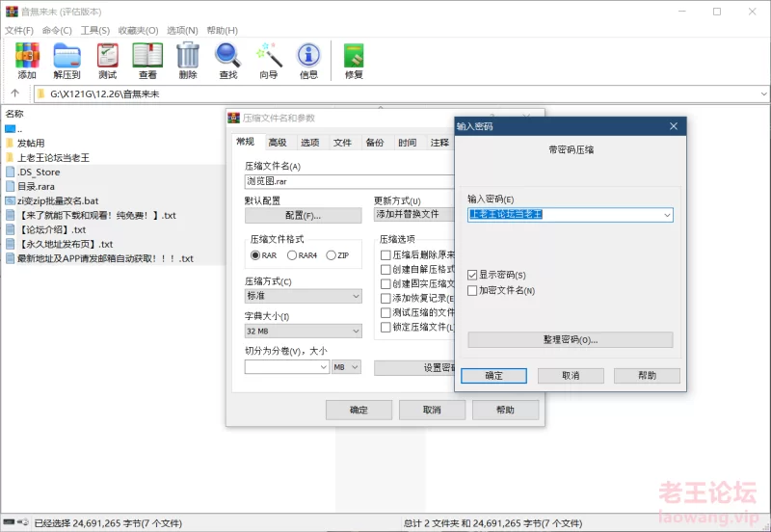
Task: Switch to the 备份 backup tab
Action: (375, 143)
